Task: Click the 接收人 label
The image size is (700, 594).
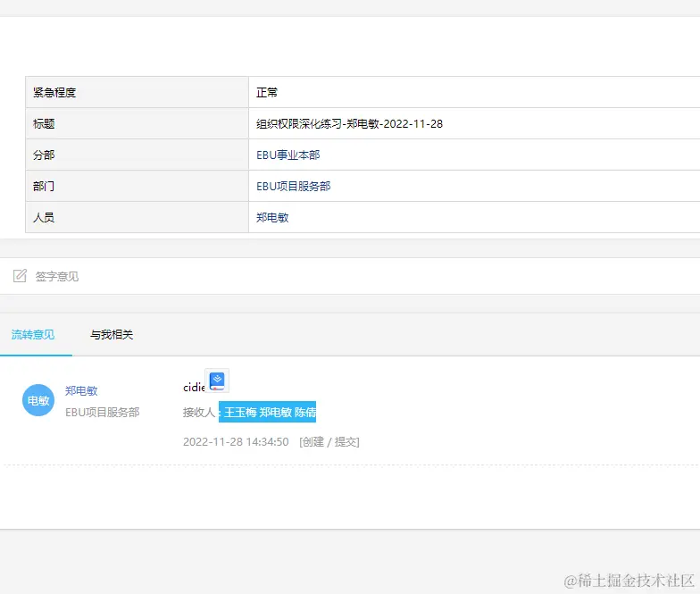Action: click(x=199, y=412)
